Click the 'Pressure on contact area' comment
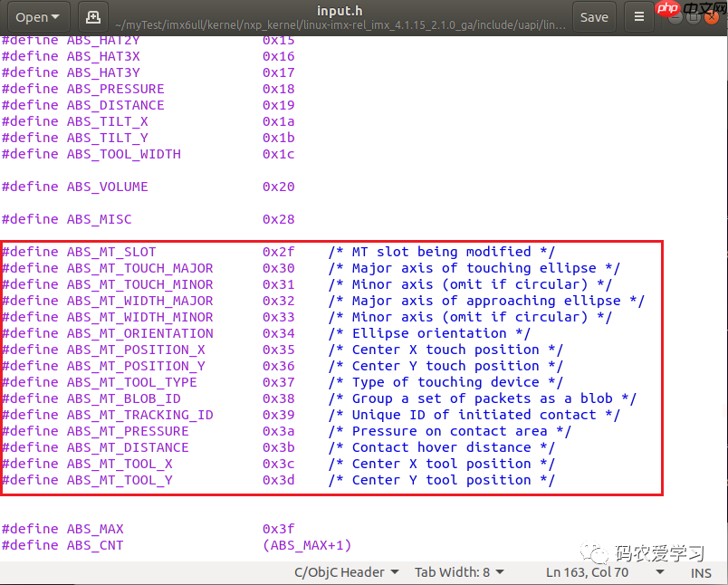This screenshot has height=585, width=728. (449, 431)
